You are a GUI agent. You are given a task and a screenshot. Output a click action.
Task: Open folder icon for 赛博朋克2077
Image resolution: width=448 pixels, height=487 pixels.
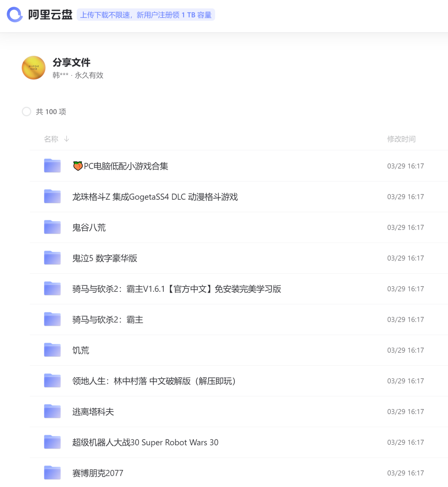52,473
